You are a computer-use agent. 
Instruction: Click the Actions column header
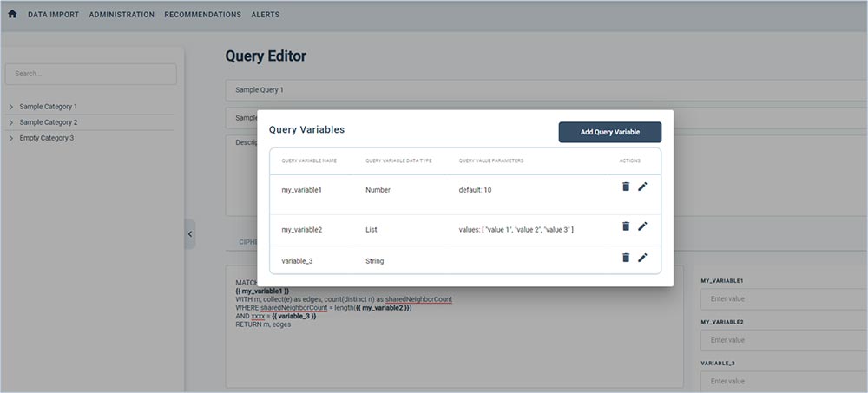pos(630,161)
